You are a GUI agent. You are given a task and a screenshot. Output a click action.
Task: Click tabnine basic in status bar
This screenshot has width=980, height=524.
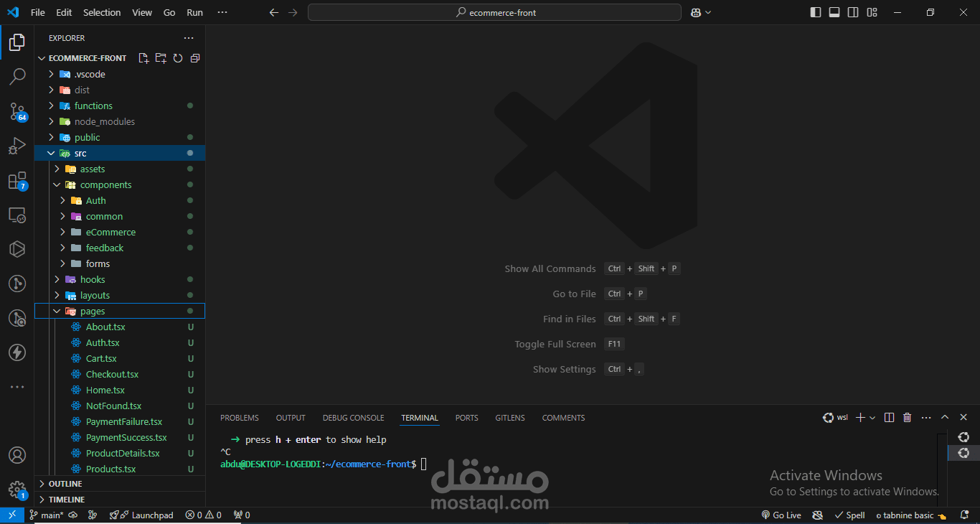(911, 515)
